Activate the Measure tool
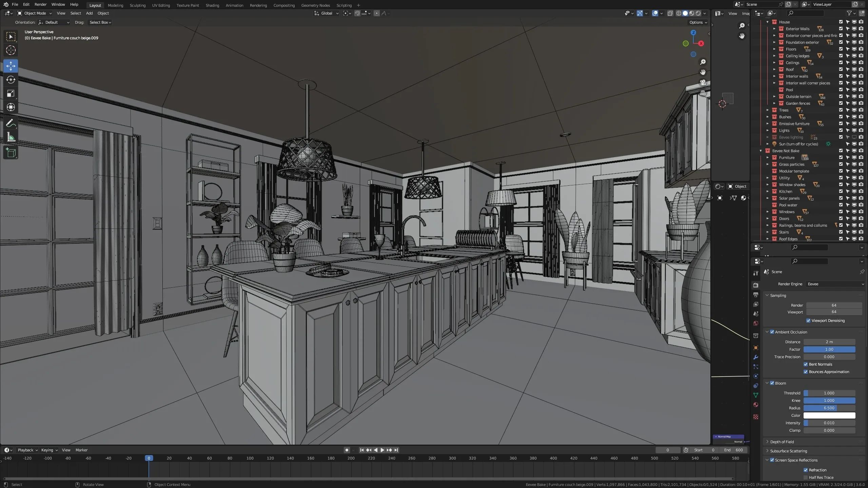The image size is (868, 488). point(11,137)
